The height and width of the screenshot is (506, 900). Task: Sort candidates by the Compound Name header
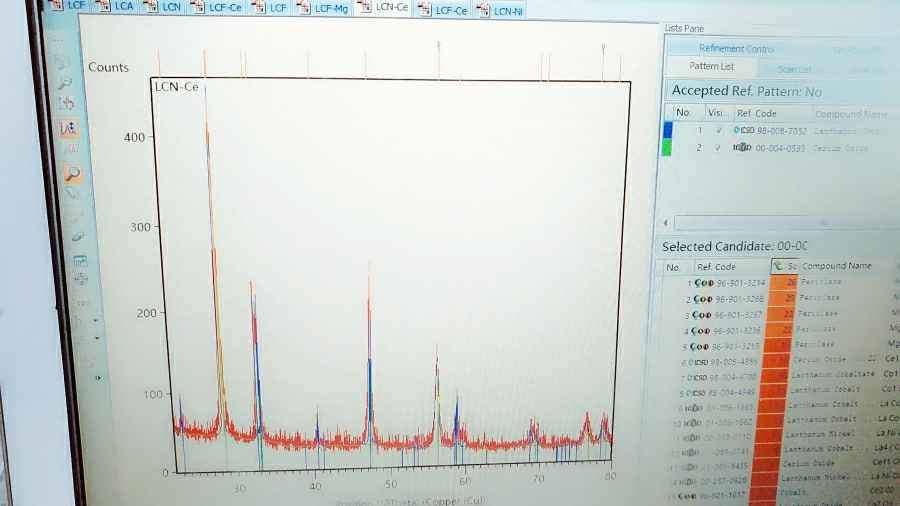pyautogui.click(x=836, y=266)
